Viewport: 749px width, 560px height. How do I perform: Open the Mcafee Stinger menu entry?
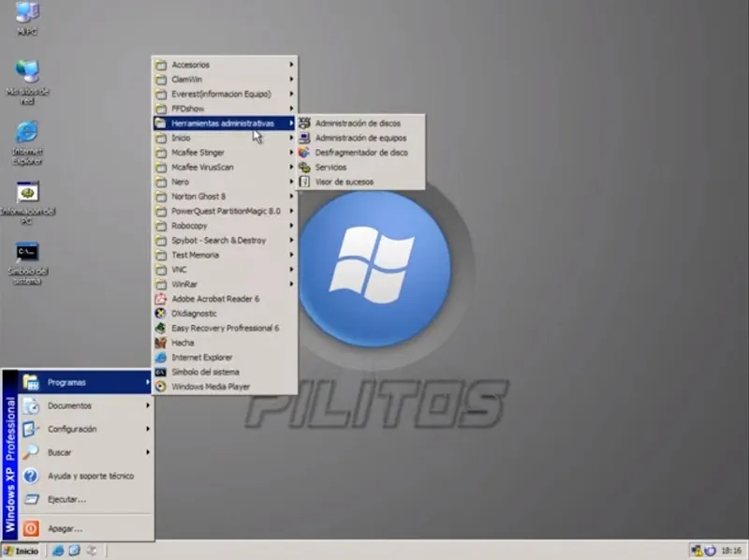click(x=225, y=153)
